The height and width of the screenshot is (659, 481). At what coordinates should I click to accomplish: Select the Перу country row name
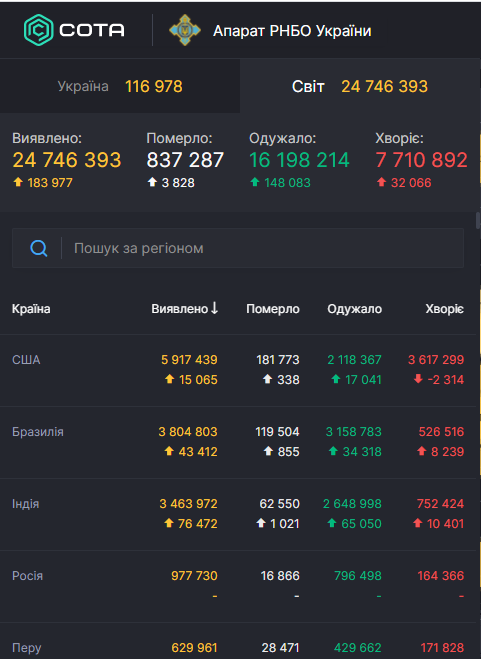tap(26, 648)
